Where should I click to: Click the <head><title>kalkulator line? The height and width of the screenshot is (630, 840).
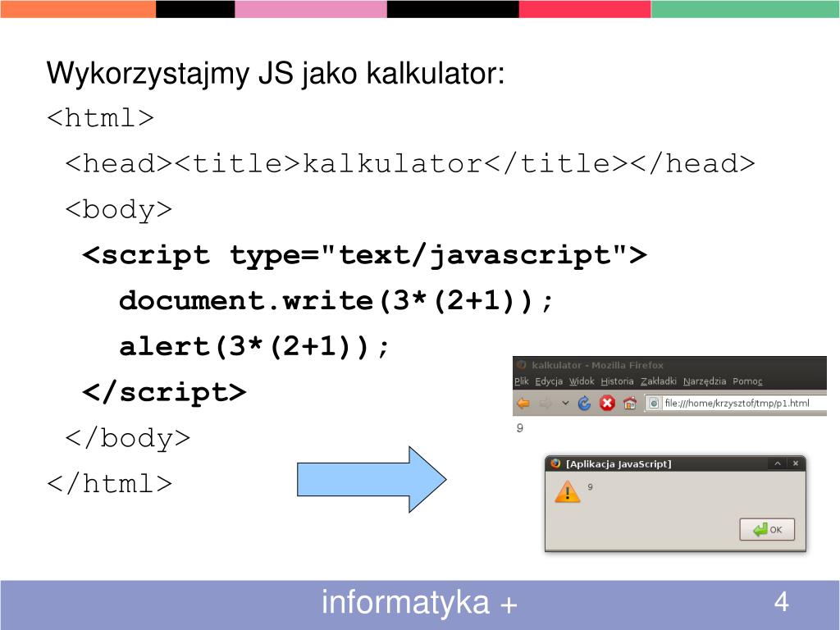click(410, 163)
